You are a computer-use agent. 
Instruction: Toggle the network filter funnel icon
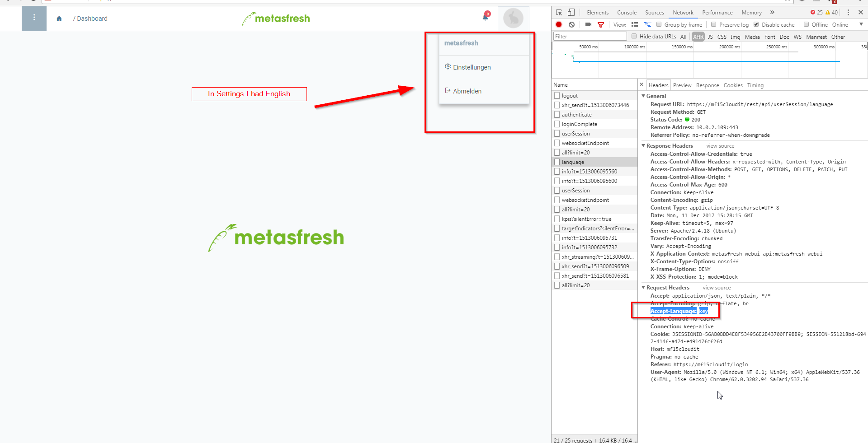[601, 24]
